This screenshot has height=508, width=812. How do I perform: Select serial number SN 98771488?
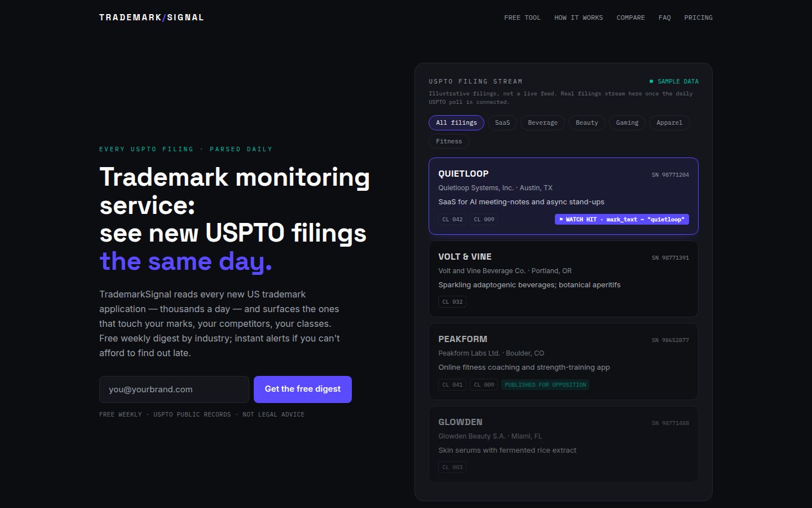670,423
